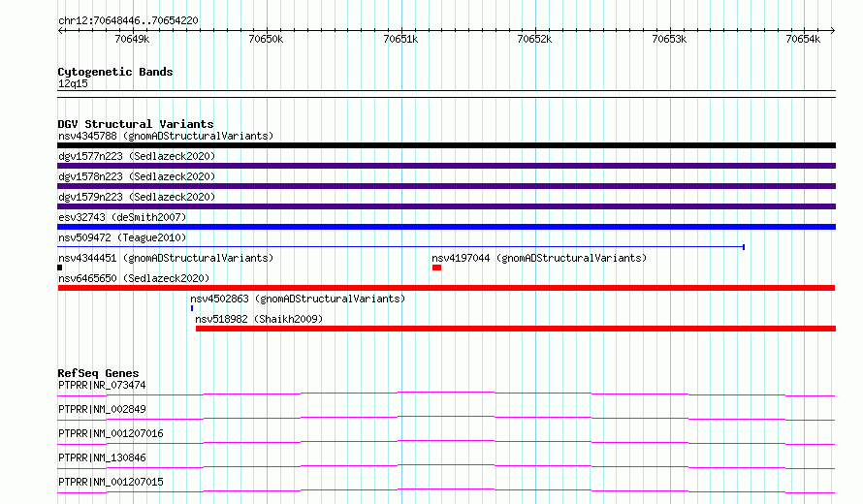The image size is (863, 504).
Task: Select the nsv6465650 Sedlazeck2020 label
Action: (x=134, y=278)
